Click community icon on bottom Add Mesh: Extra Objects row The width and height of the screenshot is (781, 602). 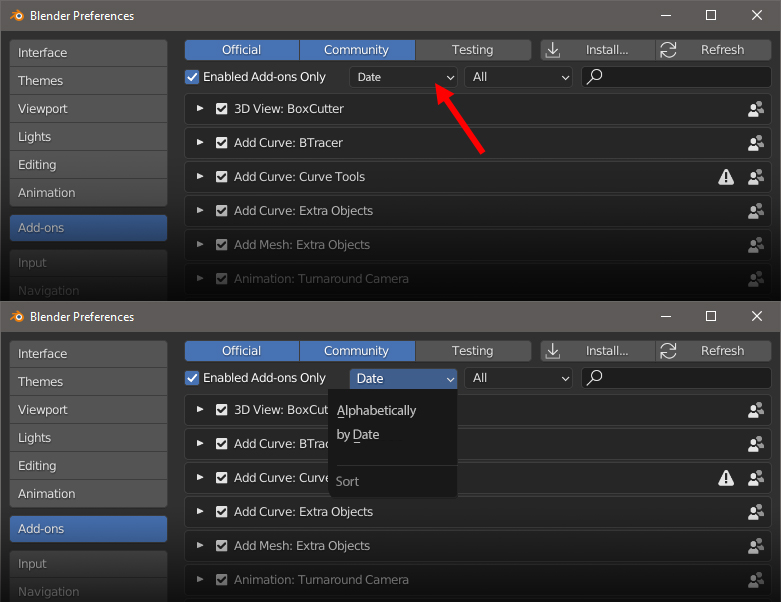pos(756,546)
